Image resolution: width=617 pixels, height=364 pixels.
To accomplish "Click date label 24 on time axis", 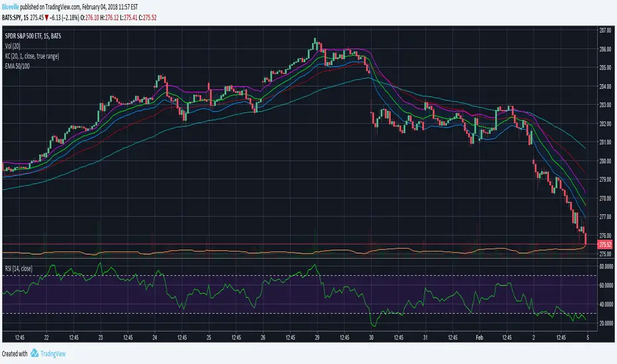I will click(x=155, y=338).
